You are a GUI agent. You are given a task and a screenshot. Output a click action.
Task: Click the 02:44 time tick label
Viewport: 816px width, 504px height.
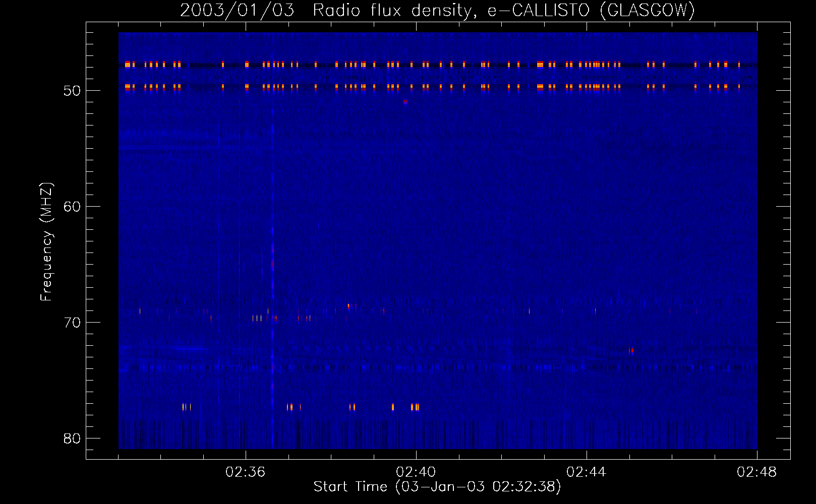[x=586, y=472]
